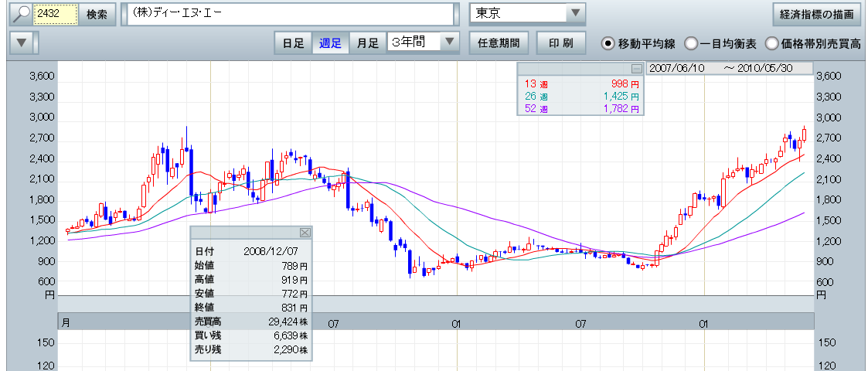Minimize the moving average legend box

[636, 68]
